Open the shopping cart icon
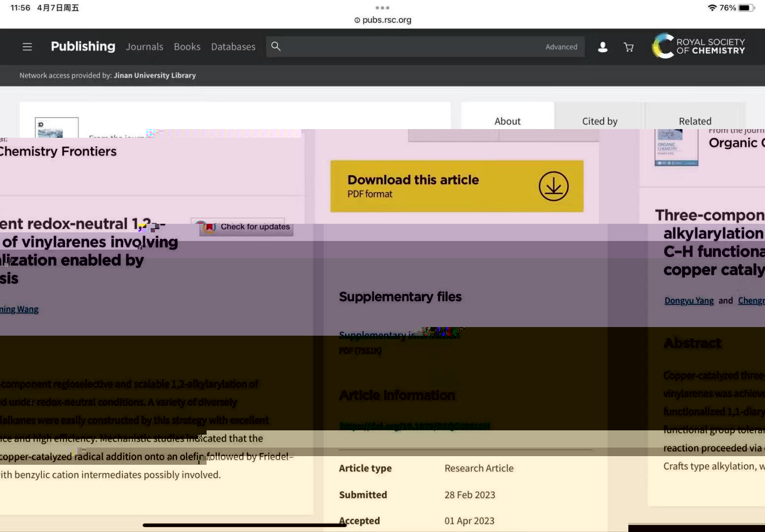Screen dimensions: 765x532 click(x=628, y=47)
